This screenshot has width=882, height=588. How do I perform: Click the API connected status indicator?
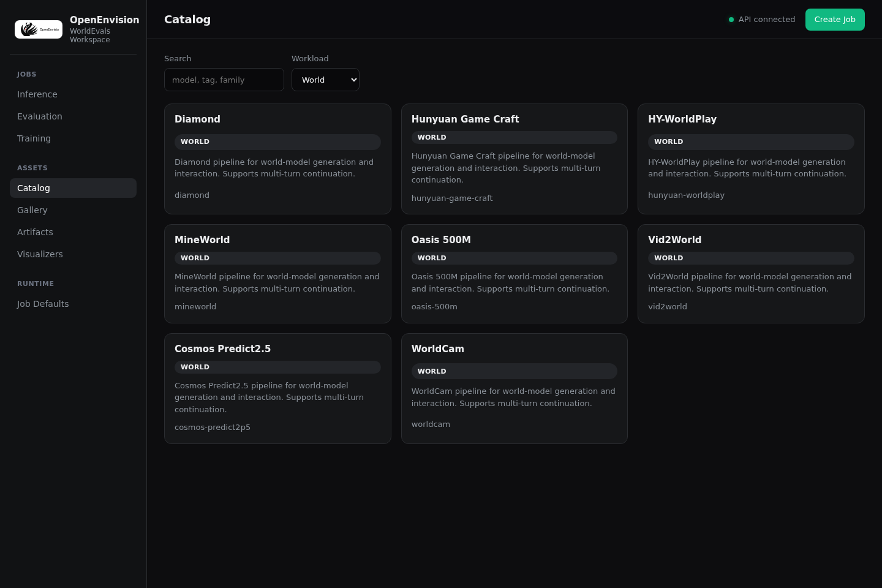point(761,20)
